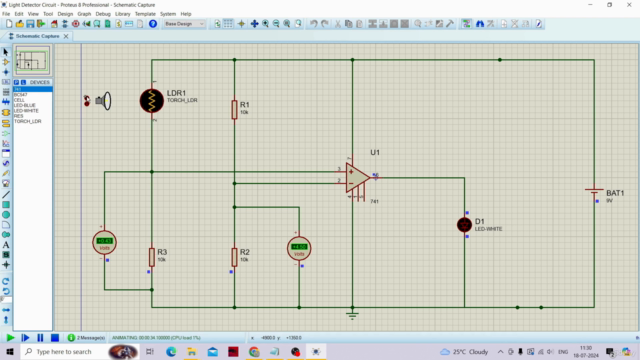Open the Template menu

click(145, 14)
